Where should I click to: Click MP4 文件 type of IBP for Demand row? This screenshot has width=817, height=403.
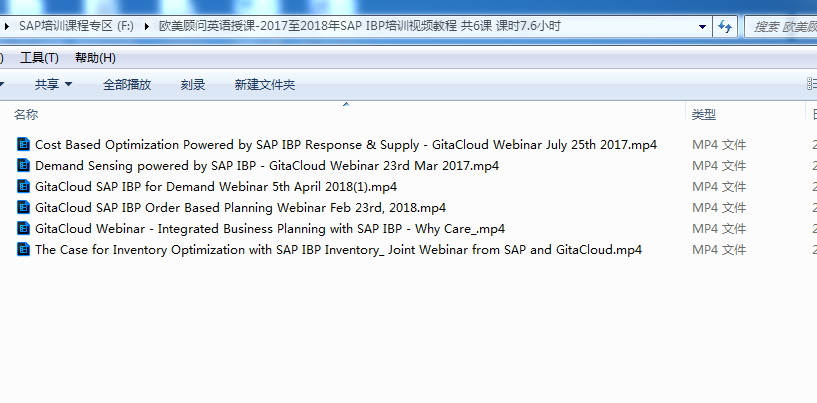(719, 187)
